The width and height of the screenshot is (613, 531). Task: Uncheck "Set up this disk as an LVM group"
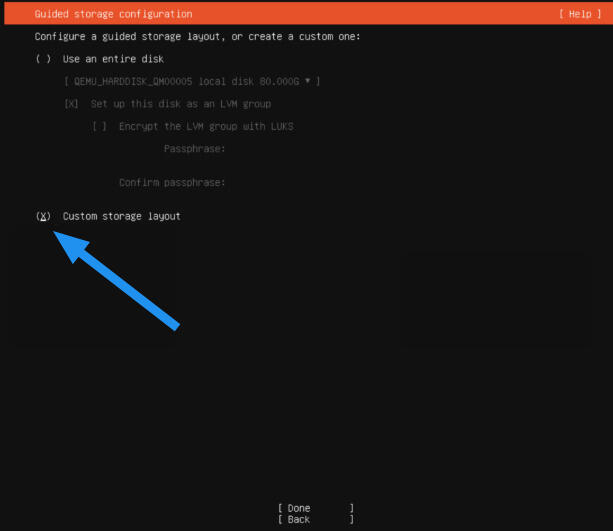click(x=71, y=104)
